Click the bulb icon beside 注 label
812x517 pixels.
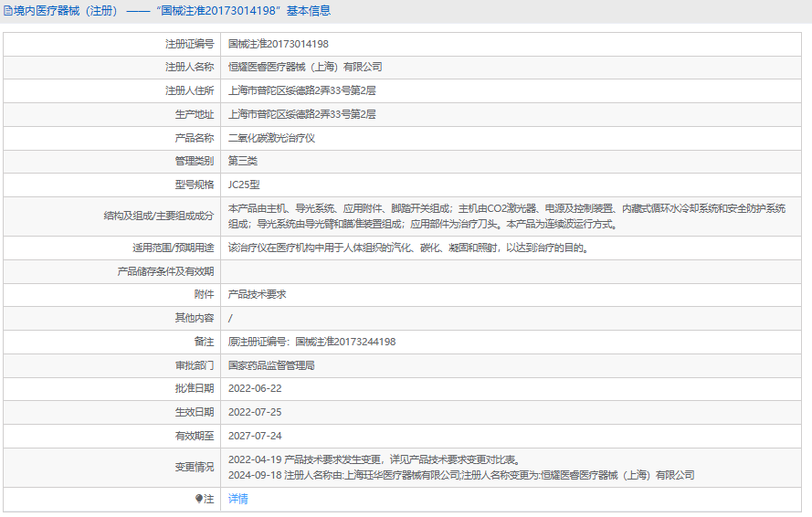click(x=199, y=499)
